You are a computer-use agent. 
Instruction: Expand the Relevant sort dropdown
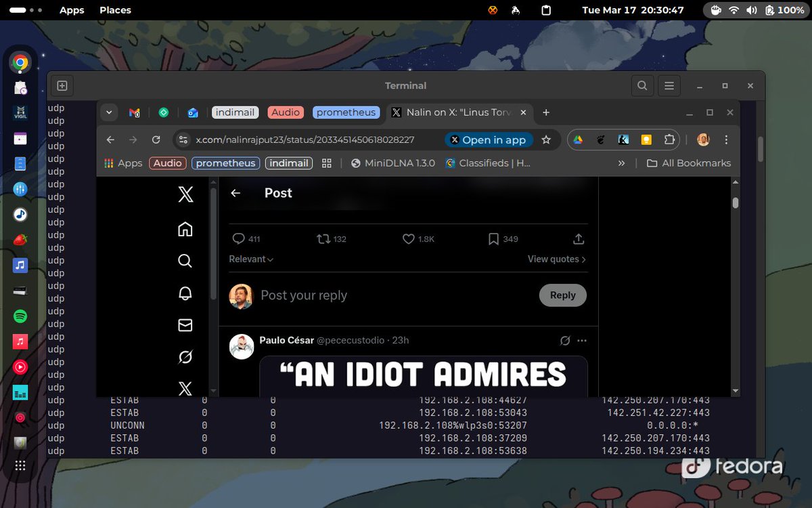251,259
